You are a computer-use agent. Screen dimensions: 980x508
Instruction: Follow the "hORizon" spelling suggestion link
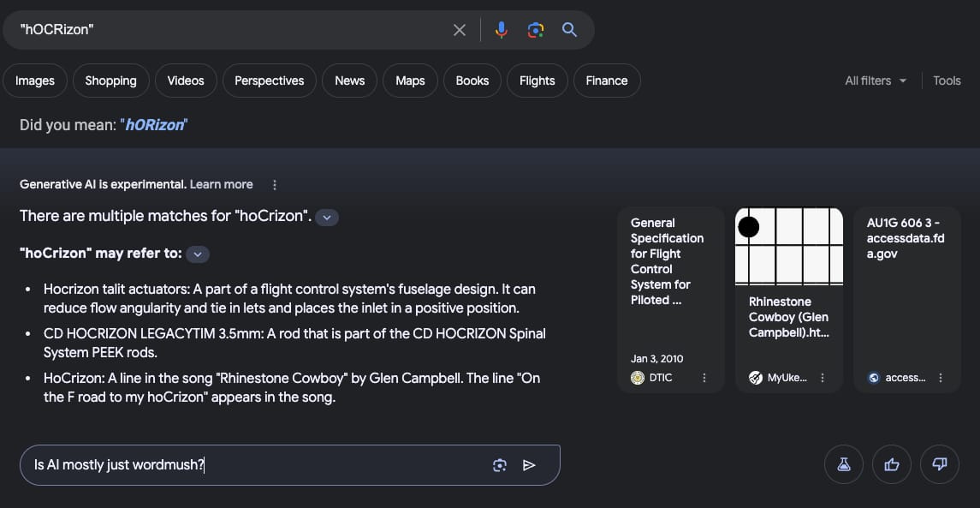pyautogui.click(x=155, y=124)
